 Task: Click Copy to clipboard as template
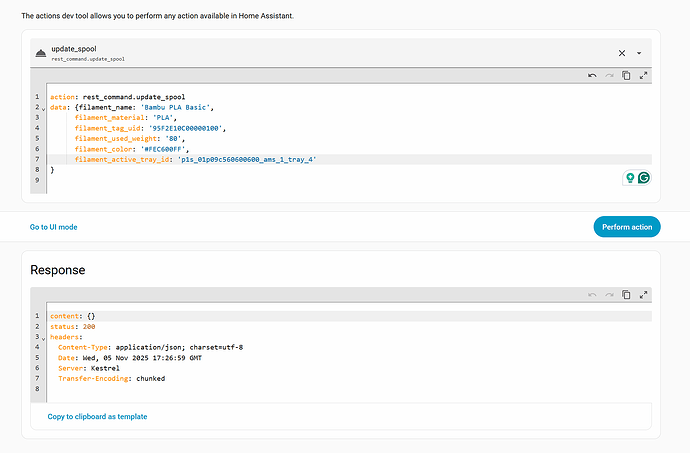(x=98, y=416)
